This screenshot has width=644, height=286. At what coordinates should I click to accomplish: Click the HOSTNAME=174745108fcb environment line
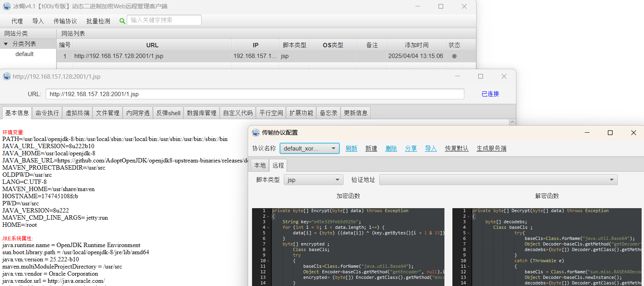pos(40,196)
